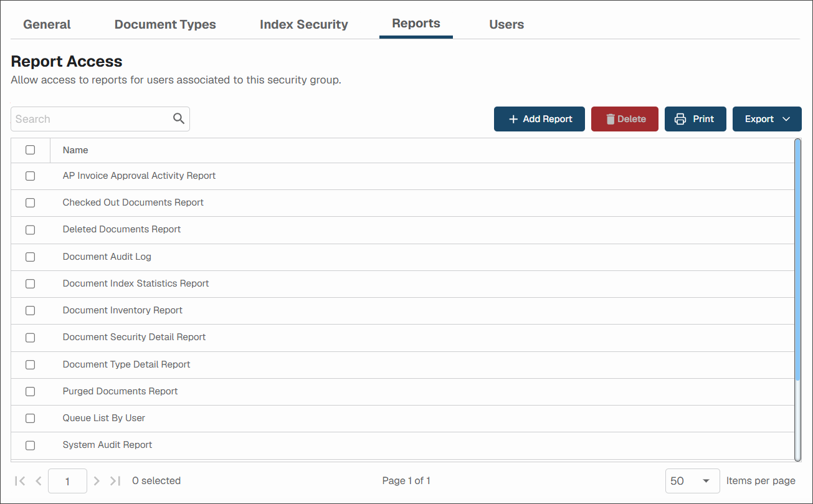
Task: Toggle the select-all checkbox in header
Action: 30,150
